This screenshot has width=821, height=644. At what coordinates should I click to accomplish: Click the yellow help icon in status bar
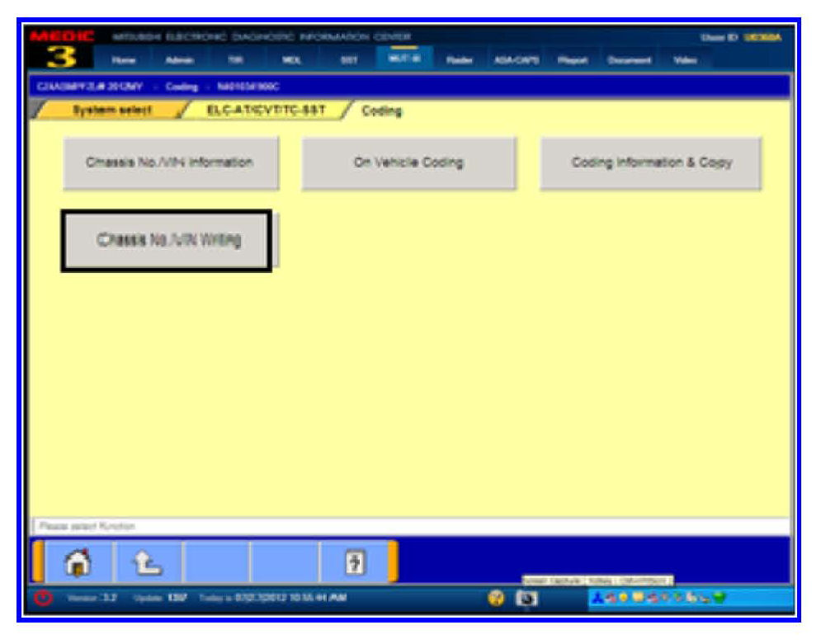(497, 598)
